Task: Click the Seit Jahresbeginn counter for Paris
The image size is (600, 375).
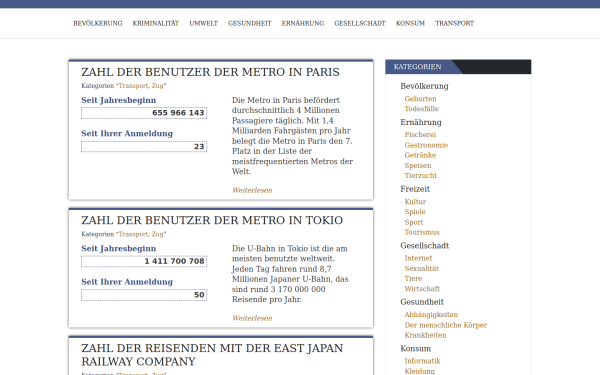Action: (144, 113)
